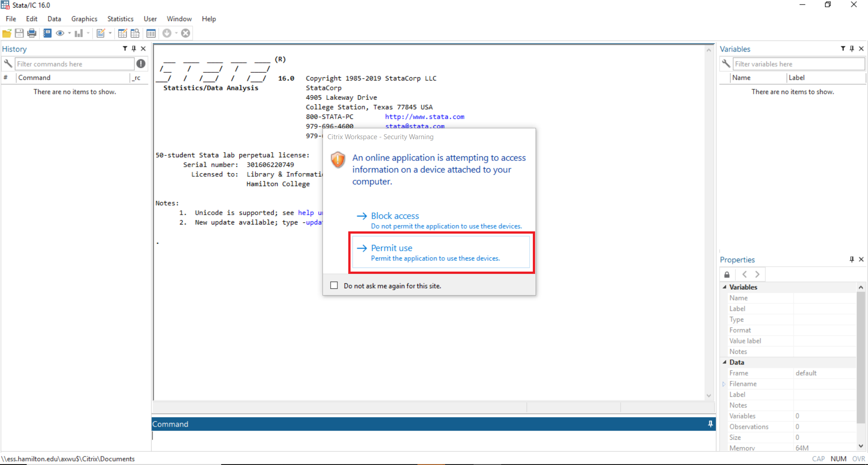Open the Data Editor (Edit) icon
868x465 pixels.
122,33
